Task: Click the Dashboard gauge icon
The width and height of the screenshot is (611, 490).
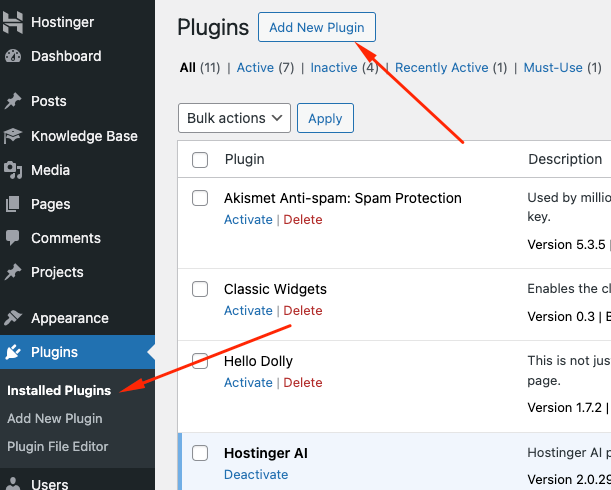Action: 13,56
